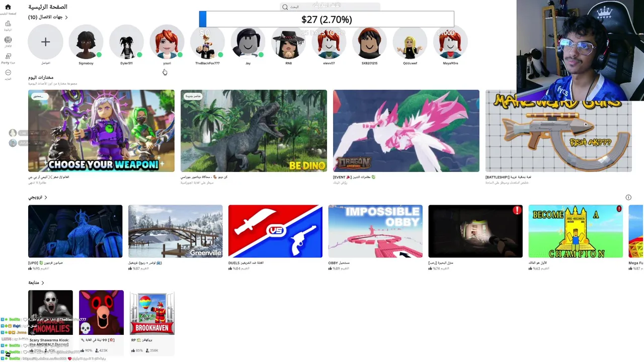Open elevv07's avatar in connections
644x362 pixels.
tap(329, 42)
